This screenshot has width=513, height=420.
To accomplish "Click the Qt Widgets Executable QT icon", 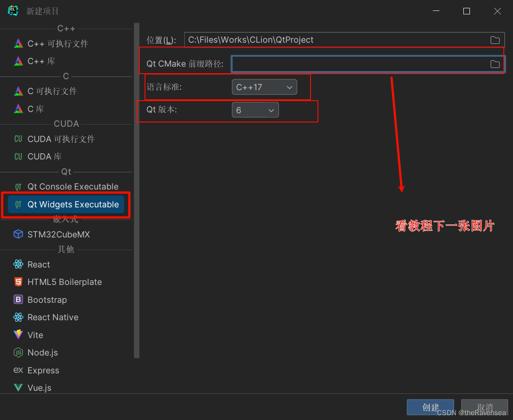I will coord(18,204).
